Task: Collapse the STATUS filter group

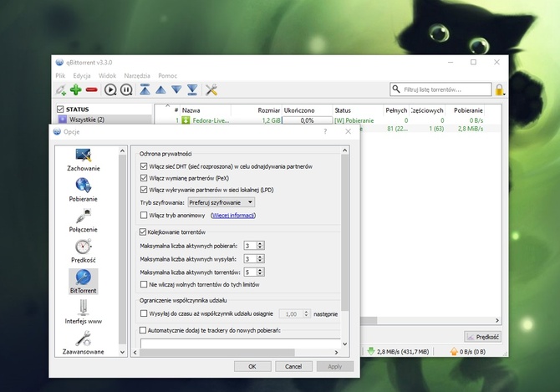Action: 59,109
